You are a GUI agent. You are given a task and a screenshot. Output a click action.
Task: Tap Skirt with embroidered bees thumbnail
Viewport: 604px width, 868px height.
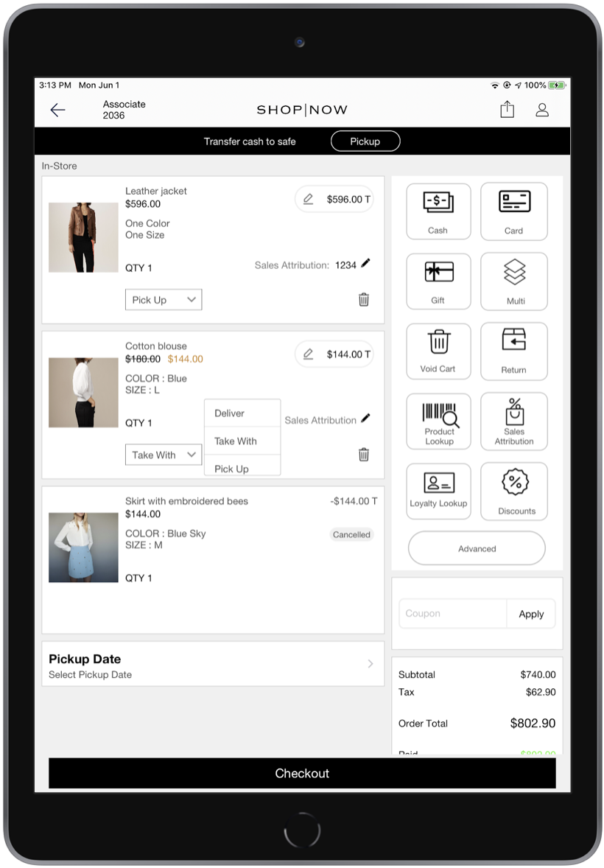tap(83, 547)
